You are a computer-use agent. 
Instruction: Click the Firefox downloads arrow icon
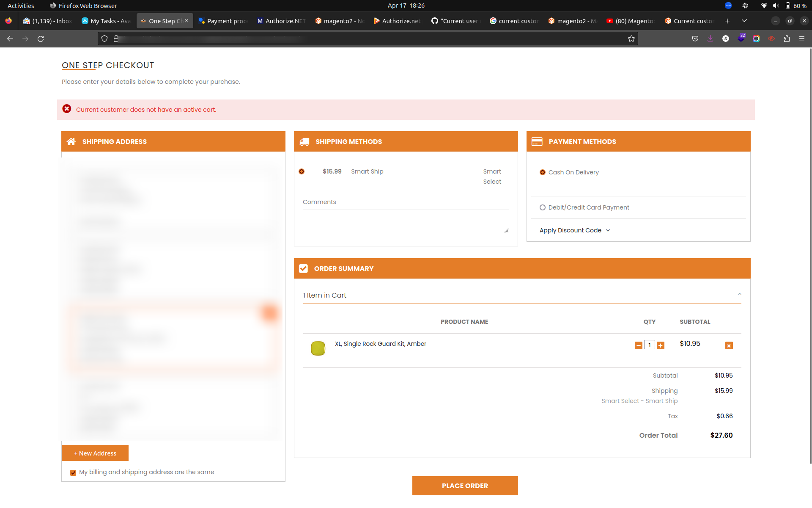coord(710,39)
